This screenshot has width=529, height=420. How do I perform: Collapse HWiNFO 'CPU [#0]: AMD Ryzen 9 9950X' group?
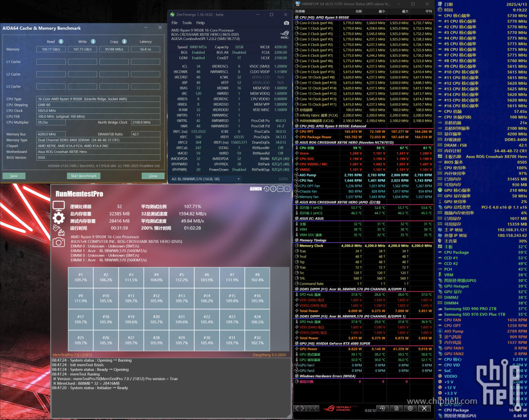(297, 17)
